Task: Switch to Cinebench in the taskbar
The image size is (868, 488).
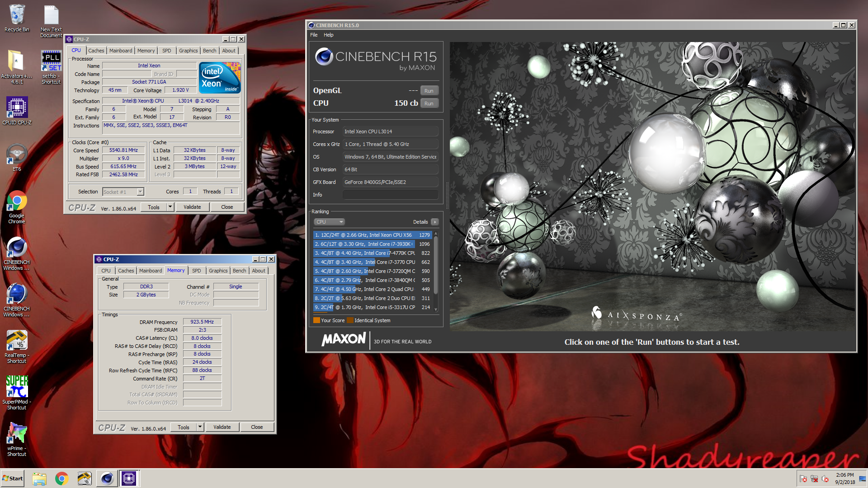Action: point(107,479)
